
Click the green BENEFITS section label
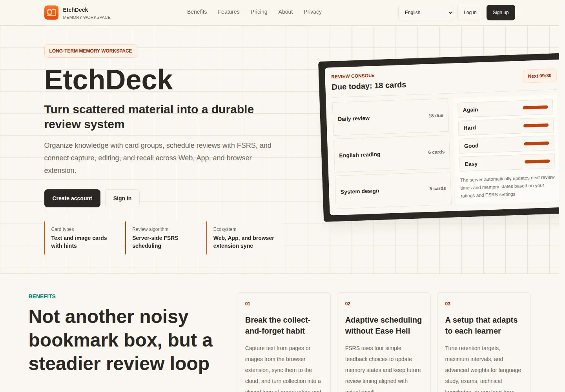click(x=42, y=296)
